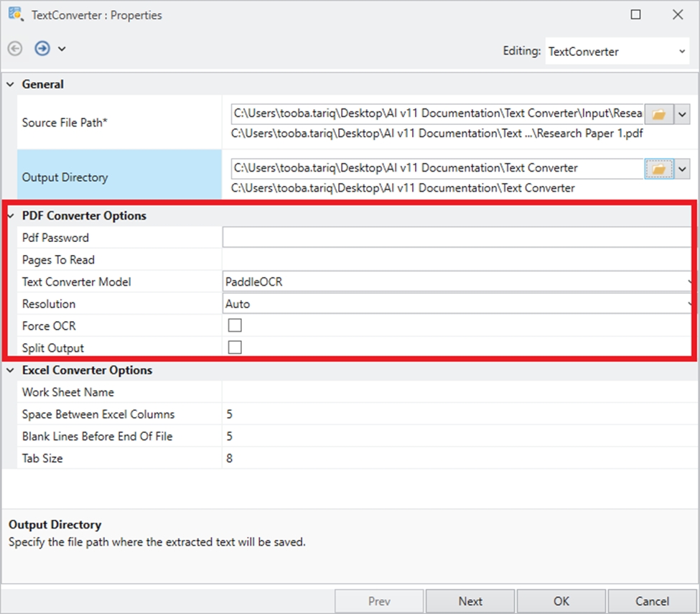
Task: Select Blank Lines Before End Of File label
Action: pos(98,437)
